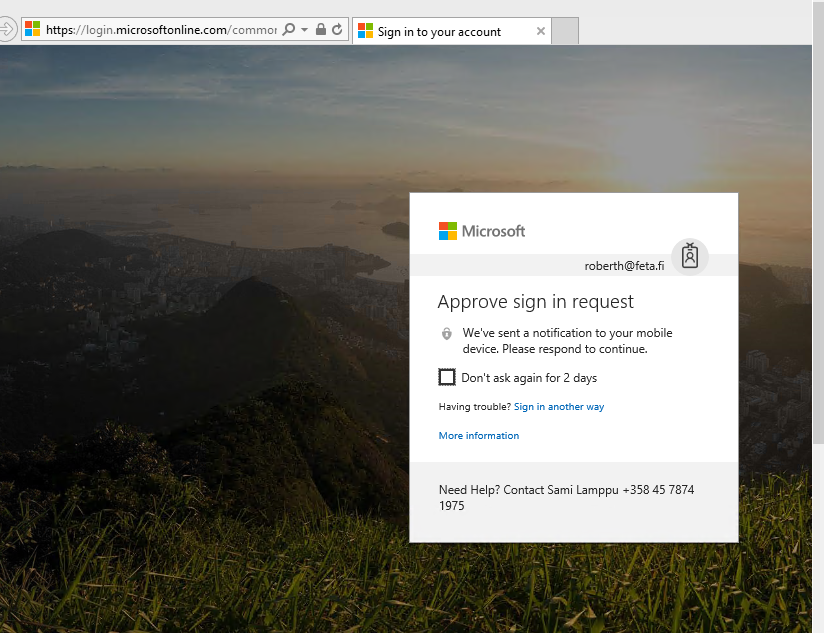
Task: Click 'Sign in another way' link
Action: (559, 407)
